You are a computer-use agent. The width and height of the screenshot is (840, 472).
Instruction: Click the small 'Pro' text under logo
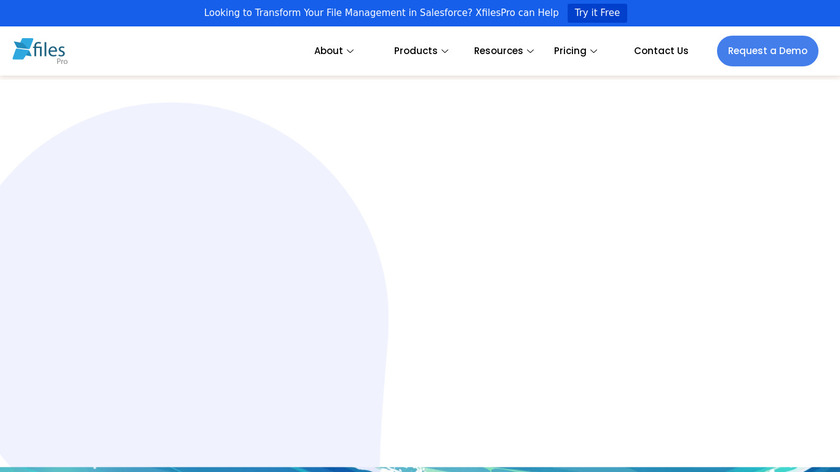pos(62,62)
